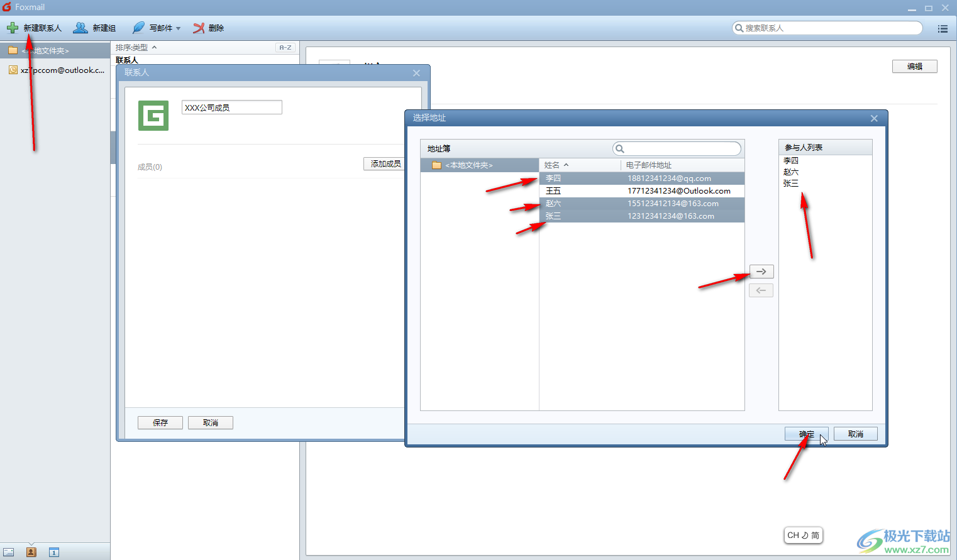
Task: Sort by the Name (姓名) column header
Action: point(580,165)
